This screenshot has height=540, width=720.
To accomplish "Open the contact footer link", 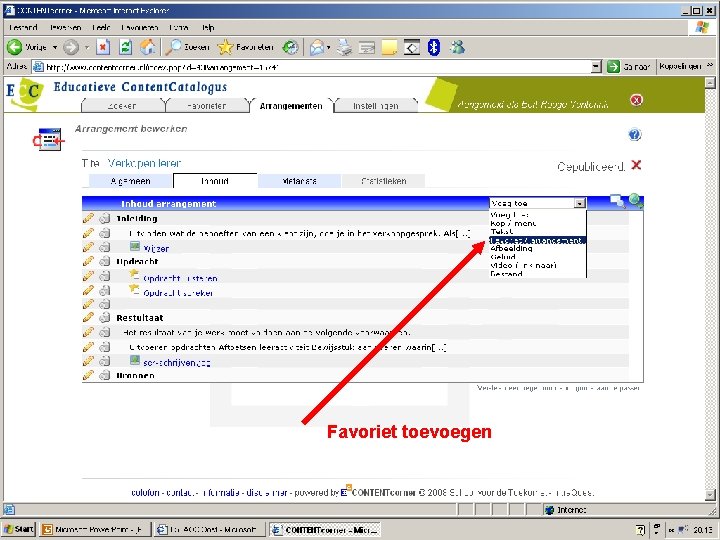I will click(181, 493).
